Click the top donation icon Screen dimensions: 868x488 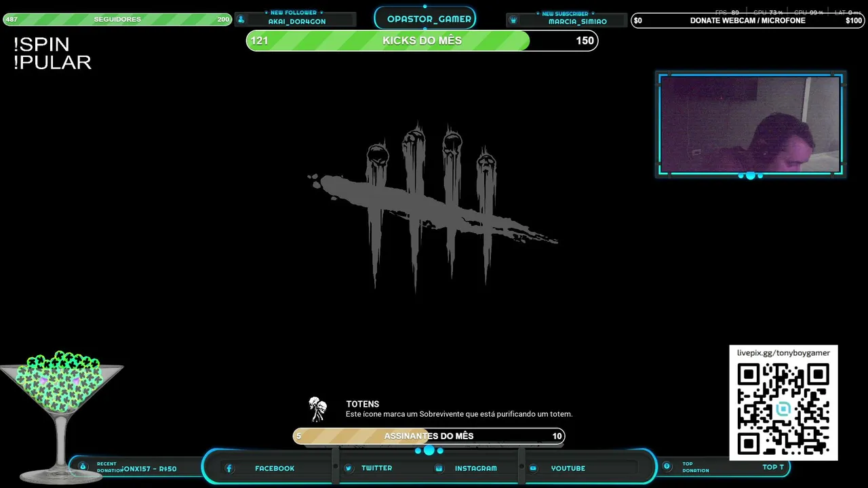coord(667,466)
